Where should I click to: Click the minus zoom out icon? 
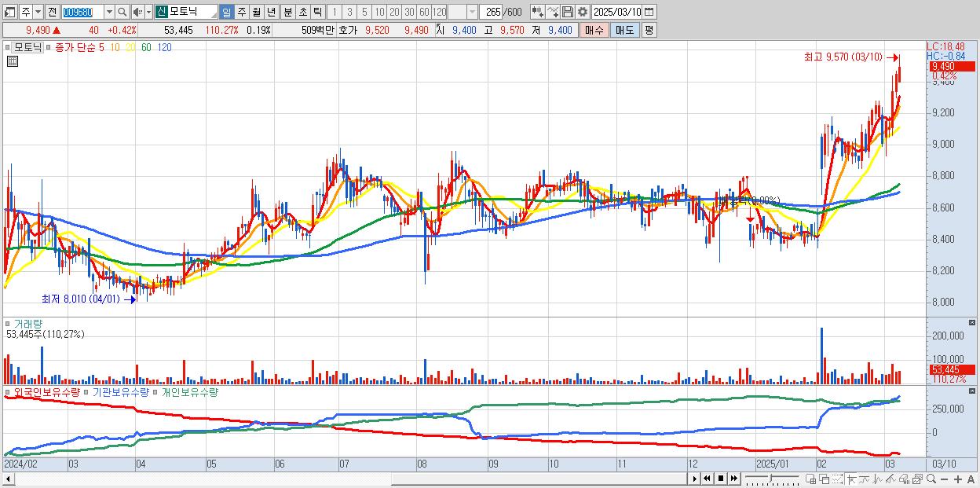(944, 479)
